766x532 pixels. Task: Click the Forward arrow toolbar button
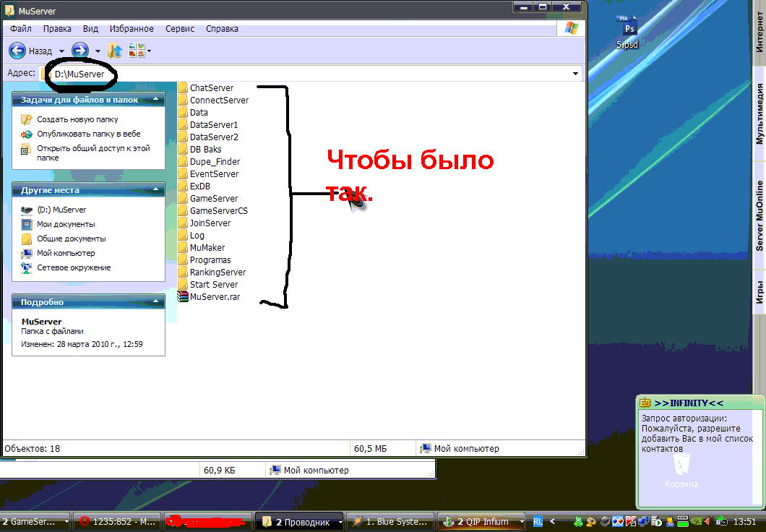(80, 51)
